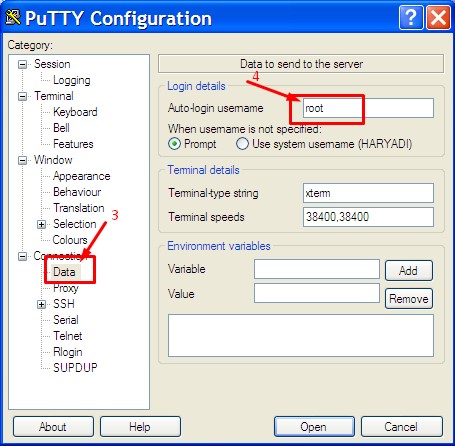Image resolution: width=455 pixels, height=446 pixels.
Task: Click the Remove environment variable button
Action: click(409, 299)
